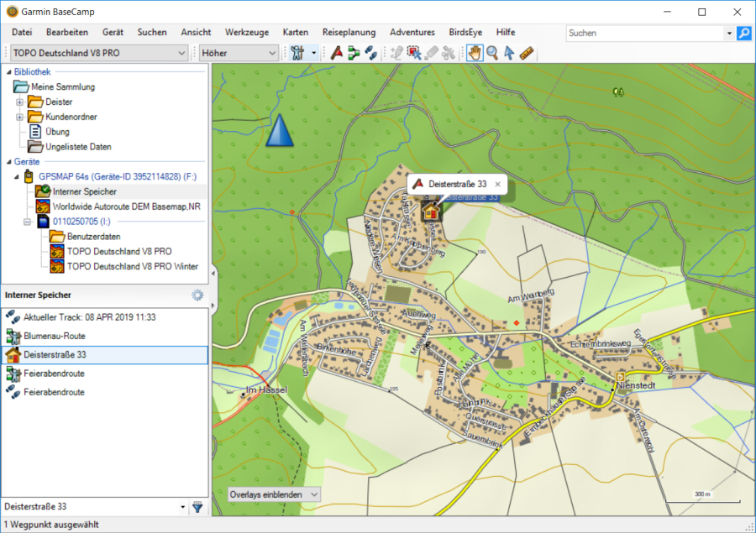
Task: Open the Karten menu
Action: coord(295,32)
